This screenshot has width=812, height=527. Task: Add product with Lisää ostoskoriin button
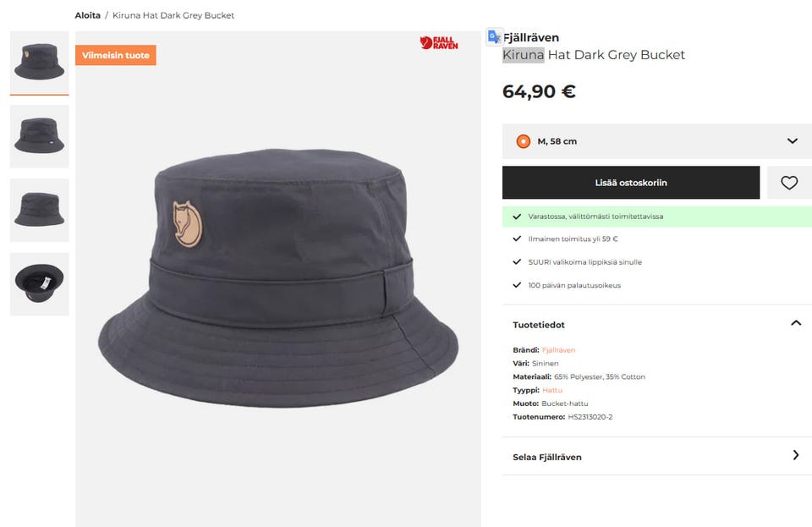(x=631, y=183)
